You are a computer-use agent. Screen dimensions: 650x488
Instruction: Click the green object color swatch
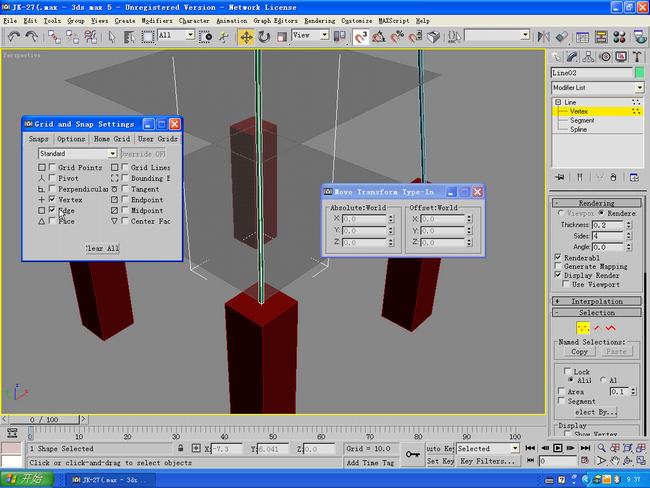tap(640, 73)
